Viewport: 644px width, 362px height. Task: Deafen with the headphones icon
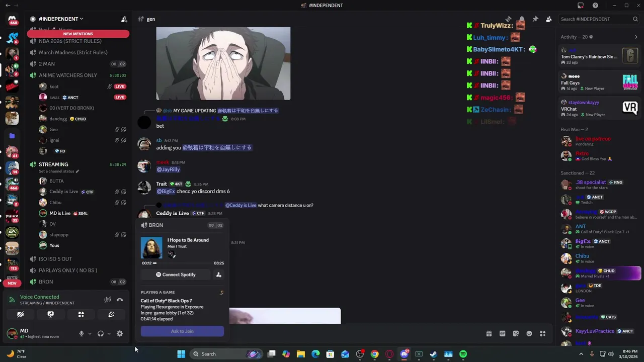coord(101,333)
